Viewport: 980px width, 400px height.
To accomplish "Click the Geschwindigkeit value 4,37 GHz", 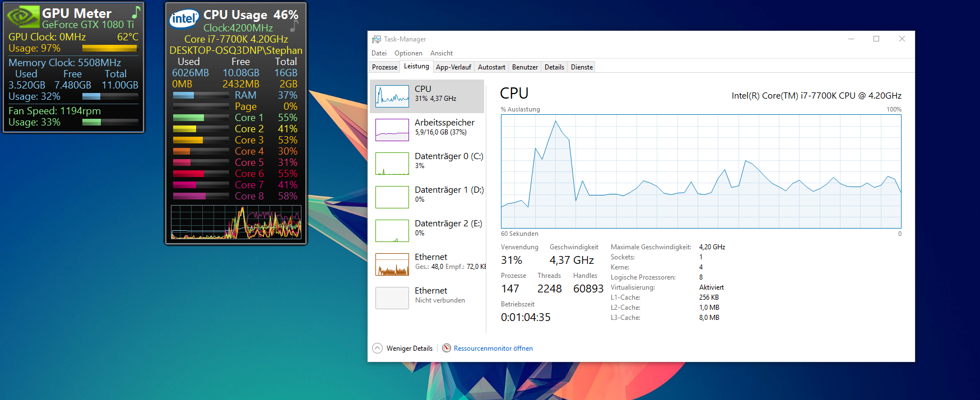I will (572, 260).
